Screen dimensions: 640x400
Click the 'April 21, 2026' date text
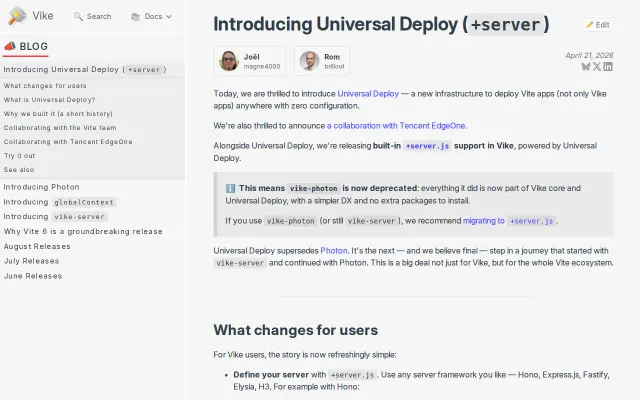tap(589, 55)
